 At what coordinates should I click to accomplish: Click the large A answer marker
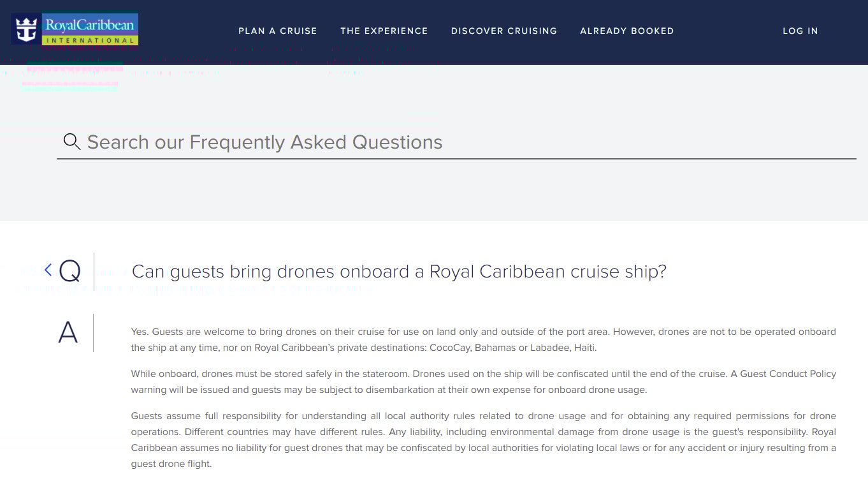point(68,332)
